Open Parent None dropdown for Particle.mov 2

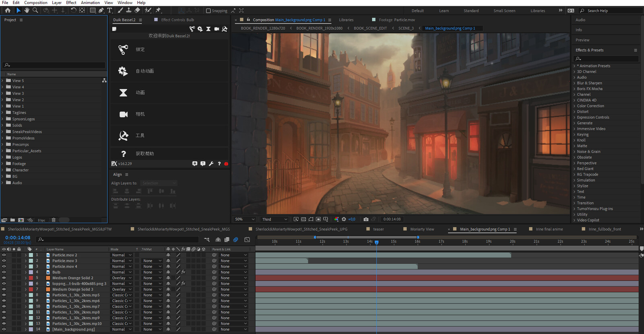coord(233,255)
